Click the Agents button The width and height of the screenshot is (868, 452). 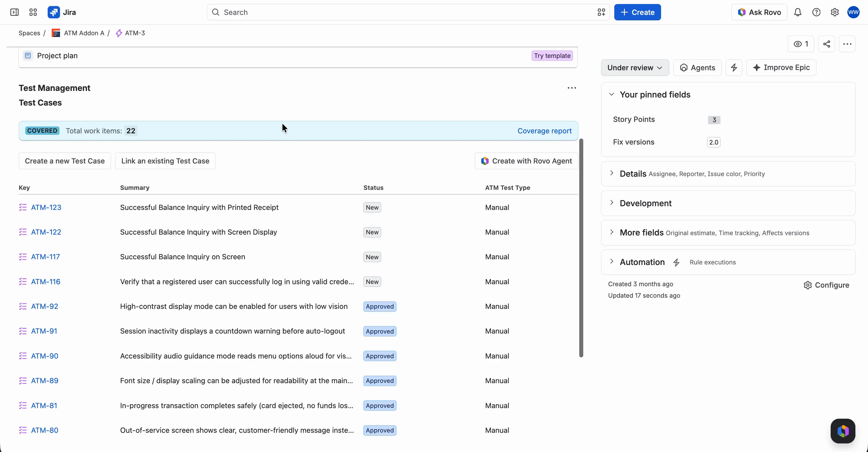click(x=697, y=68)
